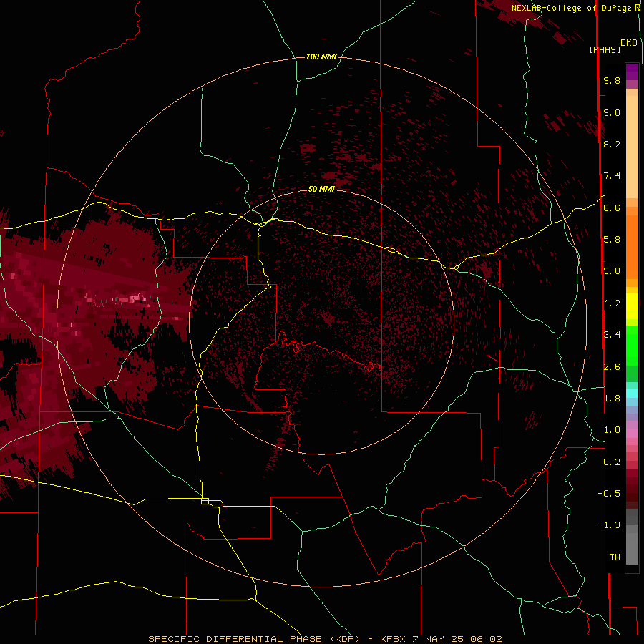Pick the bright green band in the legend
This screenshot has width=644, height=644.
click(x=632, y=345)
